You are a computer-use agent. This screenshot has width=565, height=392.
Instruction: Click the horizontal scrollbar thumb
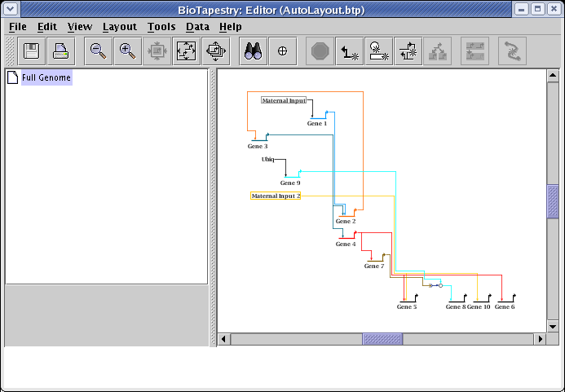pyautogui.click(x=382, y=338)
